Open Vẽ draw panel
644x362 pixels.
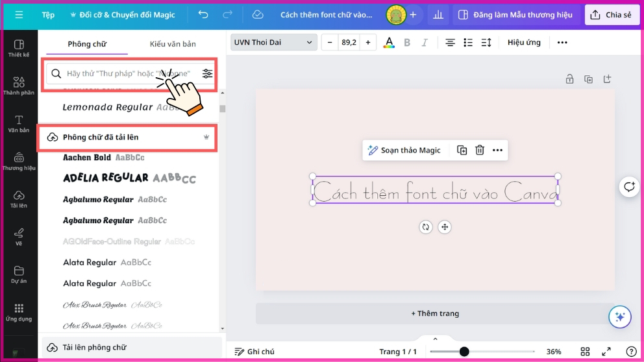click(x=19, y=237)
